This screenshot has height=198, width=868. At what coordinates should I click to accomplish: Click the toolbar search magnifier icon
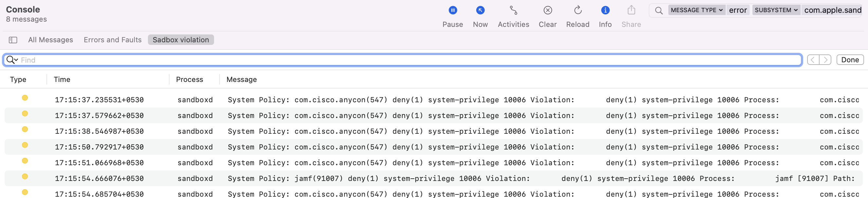(x=659, y=10)
